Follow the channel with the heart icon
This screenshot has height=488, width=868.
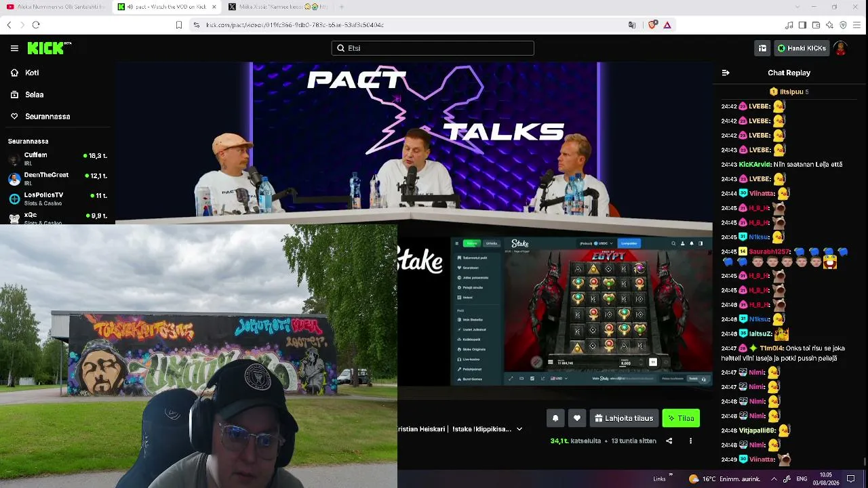pyautogui.click(x=577, y=418)
